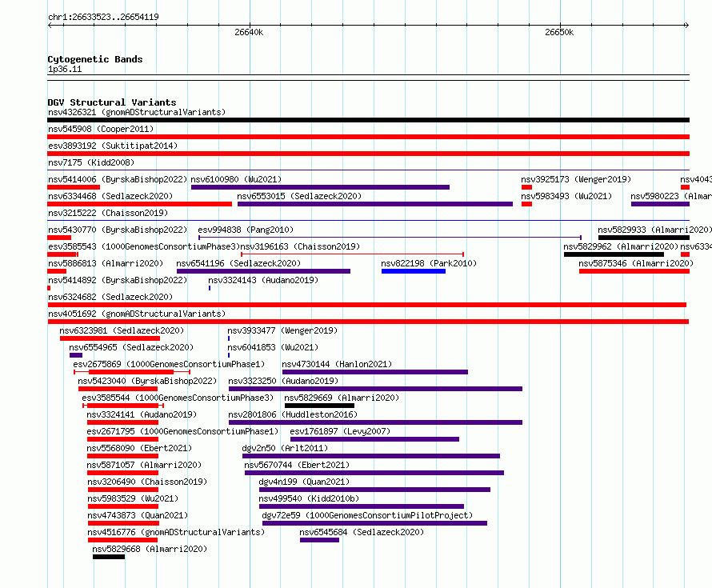
Task: Click the red nsv6323981 variant bar
Action: point(110,338)
